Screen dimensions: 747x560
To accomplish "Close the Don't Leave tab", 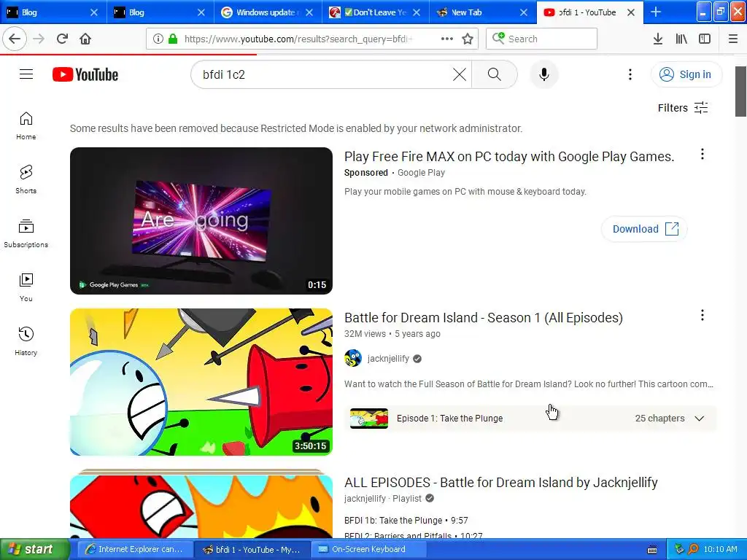I will (417, 12).
